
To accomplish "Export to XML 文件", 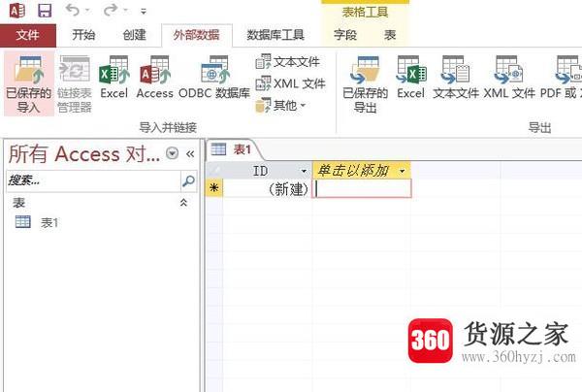I will pos(509,78).
